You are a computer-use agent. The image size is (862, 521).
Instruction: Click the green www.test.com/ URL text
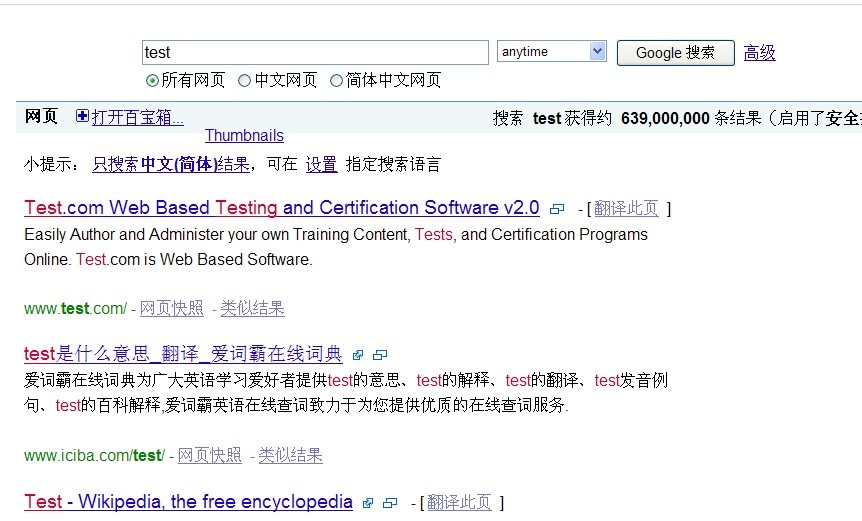tap(75, 309)
